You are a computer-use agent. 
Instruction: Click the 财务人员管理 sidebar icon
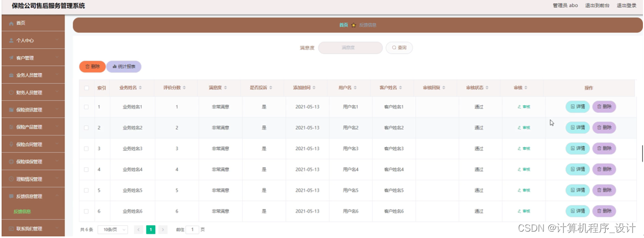[x=12, y=92]
